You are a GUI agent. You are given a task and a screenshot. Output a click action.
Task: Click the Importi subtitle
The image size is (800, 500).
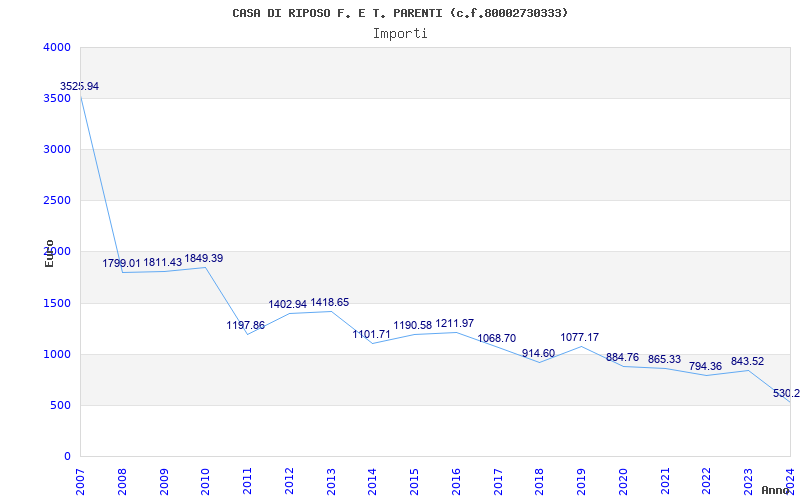click(400, 34)
